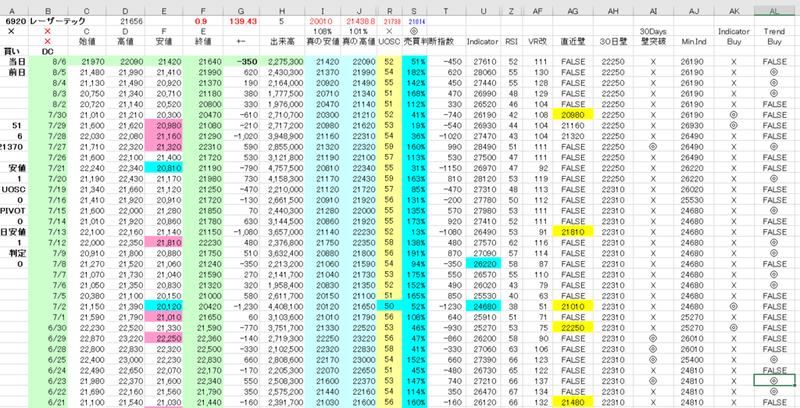Click the 6/21 date cell
The height and width of the screenshot is (408, 800).
(47, 402)
